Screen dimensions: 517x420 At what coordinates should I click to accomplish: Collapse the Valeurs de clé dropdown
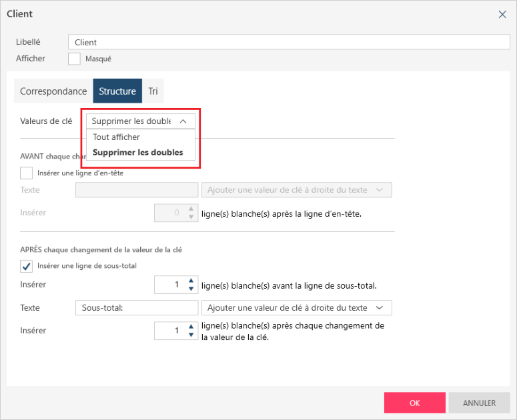point(183,121)
